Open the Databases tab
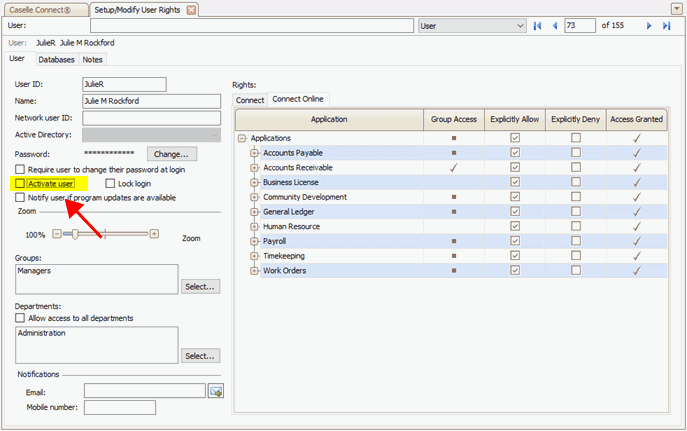Screen dimensions: 687x431 coord(56,60)
